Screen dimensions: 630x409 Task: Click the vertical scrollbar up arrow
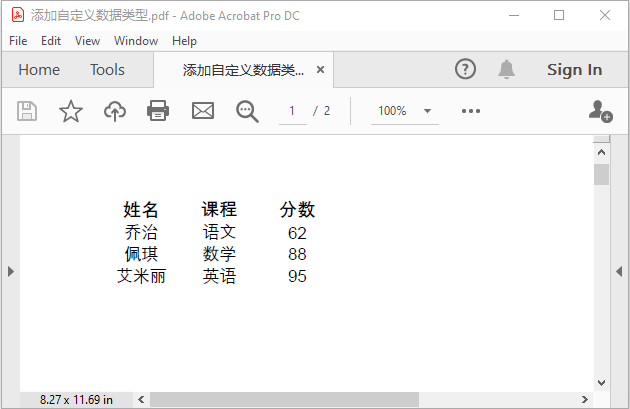tap(601, 152)
